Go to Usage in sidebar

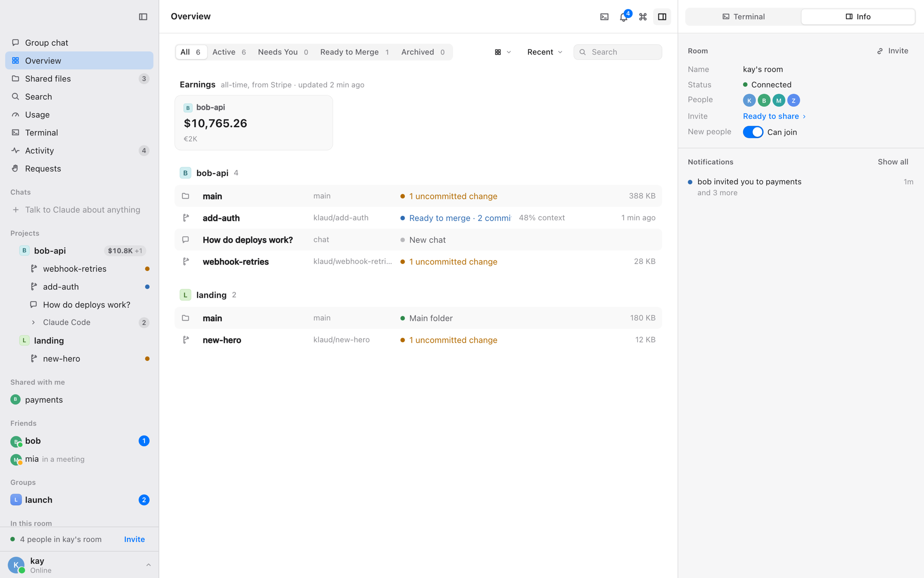coord(79,115)
